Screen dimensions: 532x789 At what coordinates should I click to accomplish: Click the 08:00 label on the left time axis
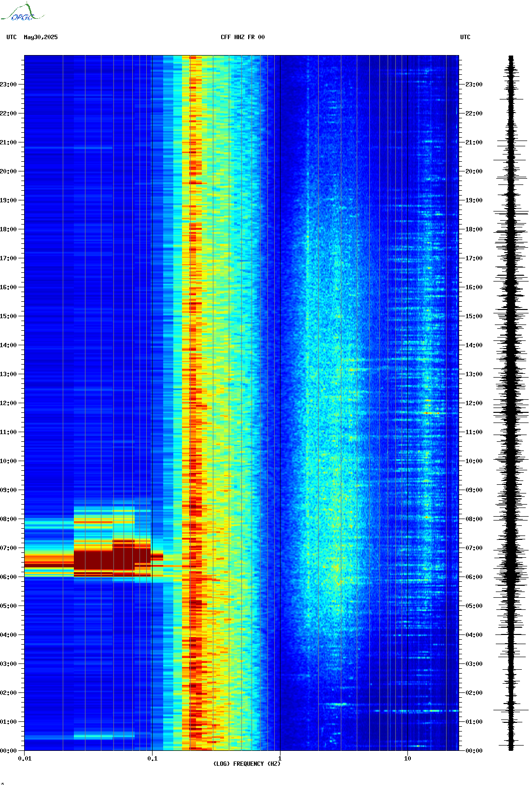point(8,519)
